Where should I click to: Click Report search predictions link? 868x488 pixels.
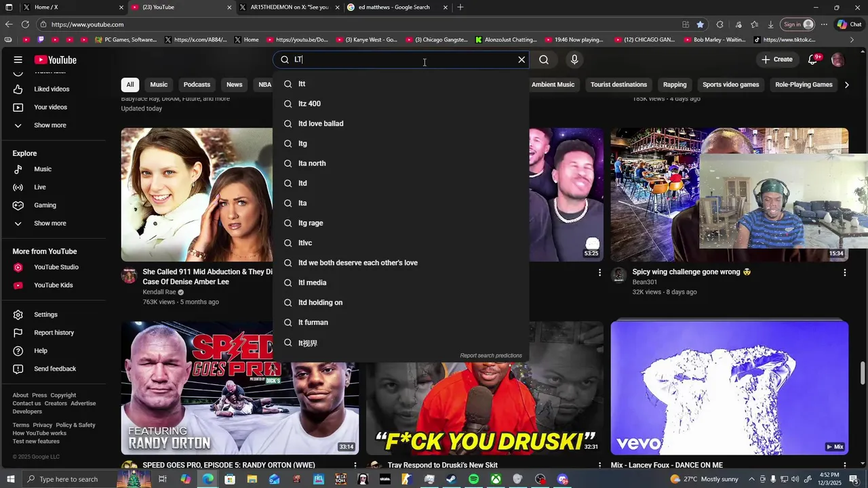(491, 355)
